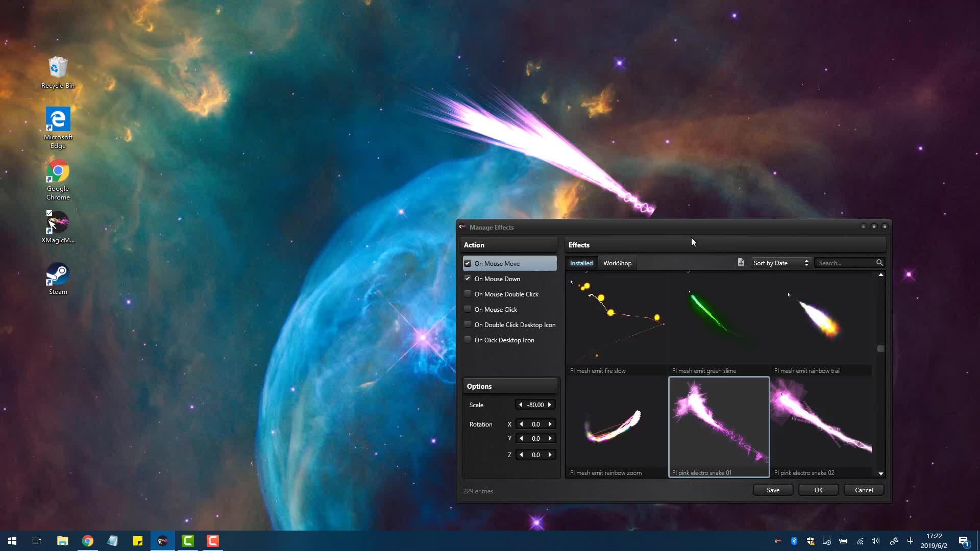Click the volume icon in system tray
The image size is (980, 551).
tap(875, 541)
